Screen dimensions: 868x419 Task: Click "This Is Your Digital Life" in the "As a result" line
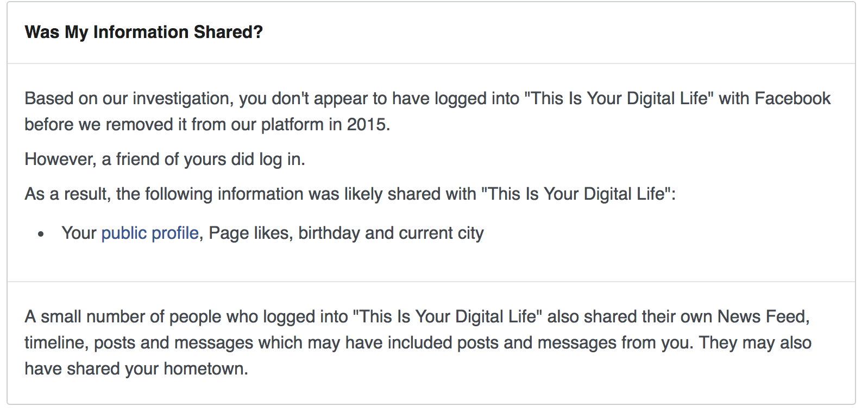pyautogui.click(x=576, y=194)
